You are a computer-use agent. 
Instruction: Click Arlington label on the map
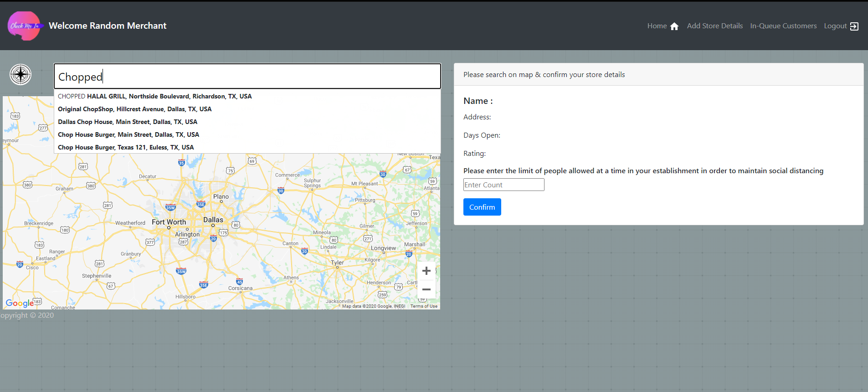187,234
